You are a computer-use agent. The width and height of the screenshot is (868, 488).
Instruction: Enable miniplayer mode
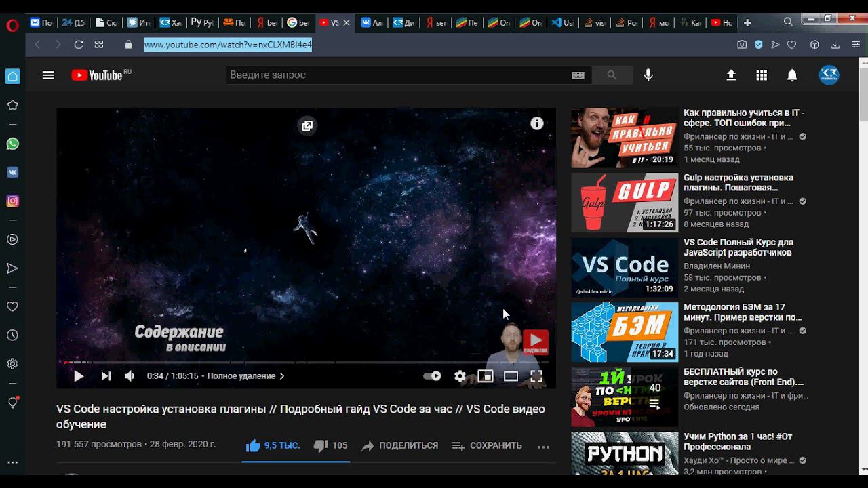(x=486, y=376)
